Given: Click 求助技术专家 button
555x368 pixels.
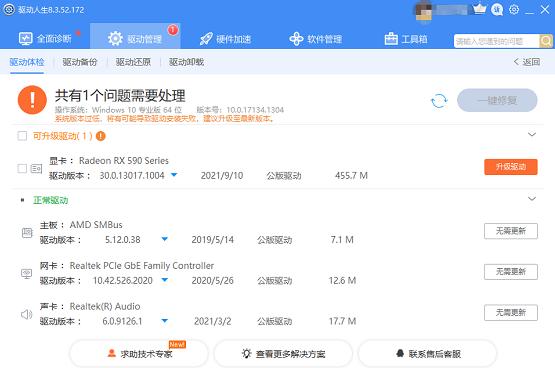Looking at the screenshot, I should click(x=139, y=353).
